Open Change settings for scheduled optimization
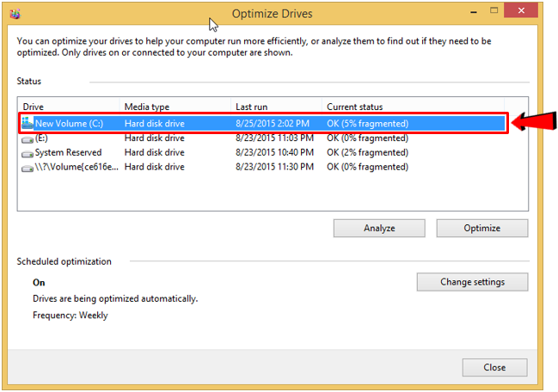 (x=472, y=282)
